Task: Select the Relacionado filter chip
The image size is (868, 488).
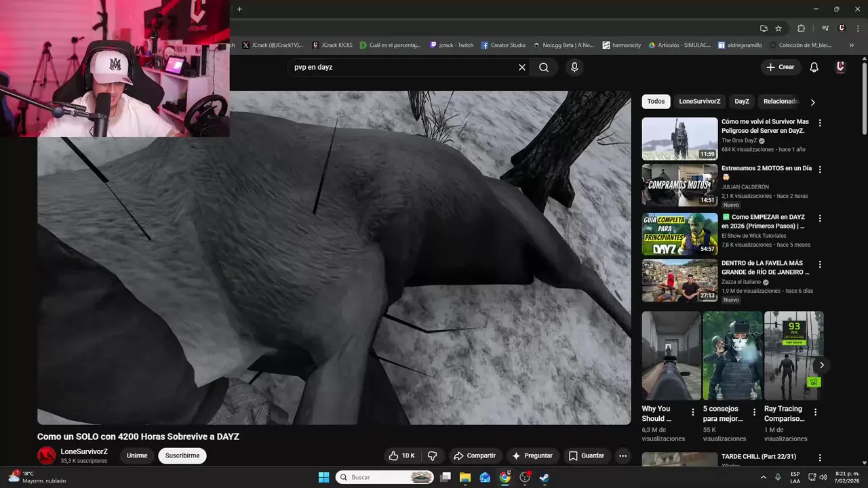Action: pos(781,102)
